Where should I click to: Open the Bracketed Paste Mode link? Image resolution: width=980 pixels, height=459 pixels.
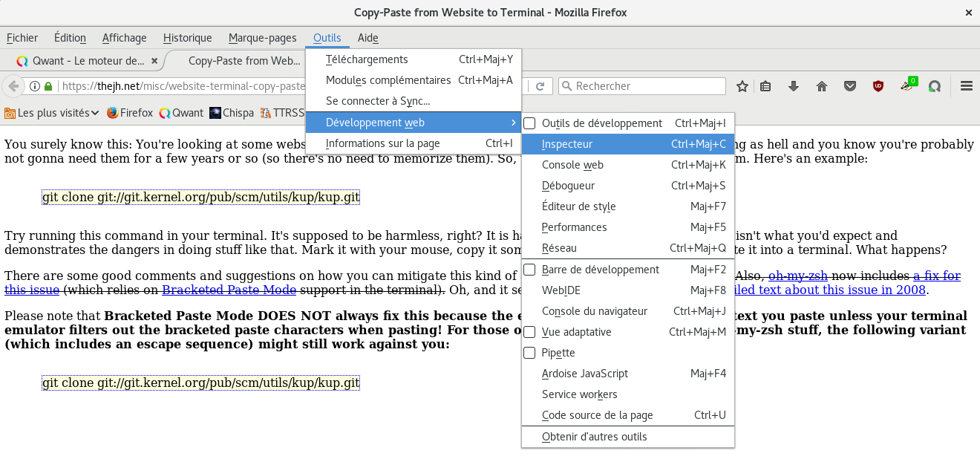tap(229, 290)
